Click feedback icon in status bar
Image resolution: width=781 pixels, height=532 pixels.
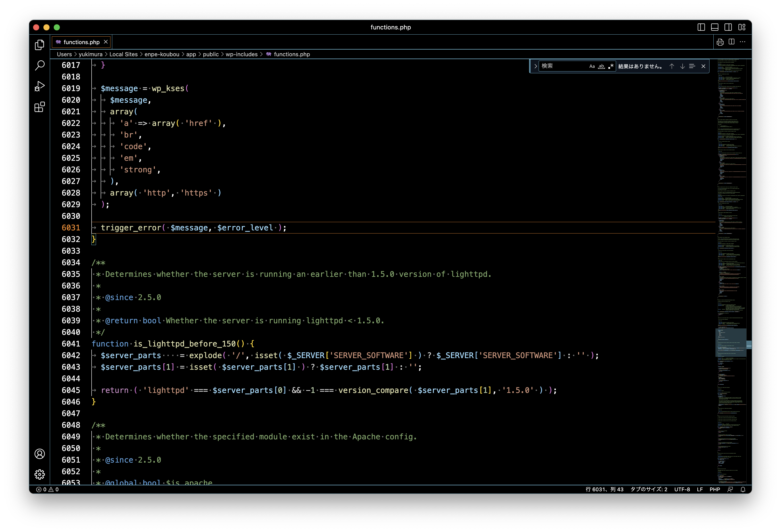pos(730,489)
